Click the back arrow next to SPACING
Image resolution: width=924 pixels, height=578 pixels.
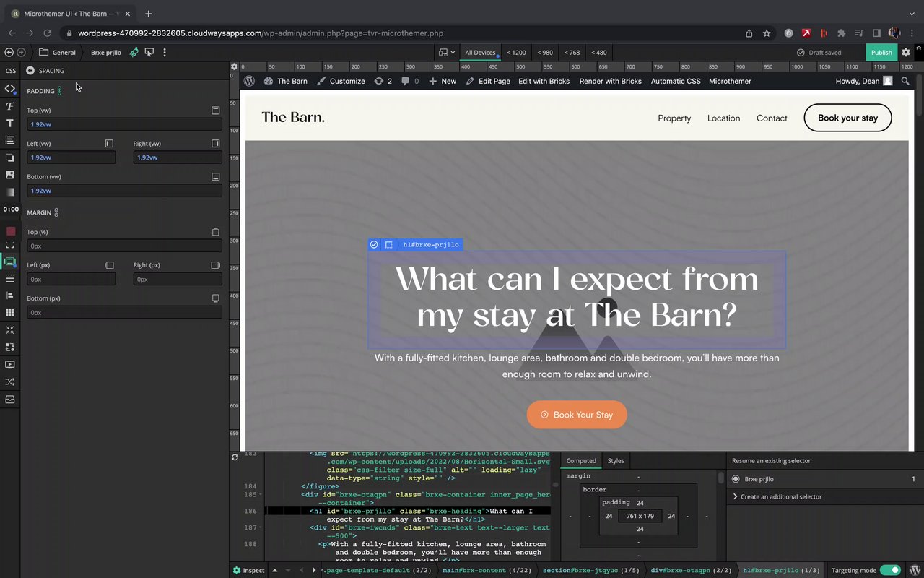(x=30, y=71)
